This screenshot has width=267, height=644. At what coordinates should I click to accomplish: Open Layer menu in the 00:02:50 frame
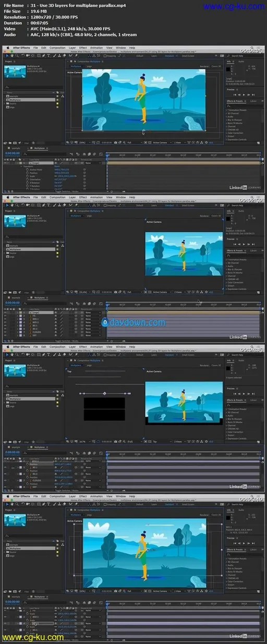[72, 197]
